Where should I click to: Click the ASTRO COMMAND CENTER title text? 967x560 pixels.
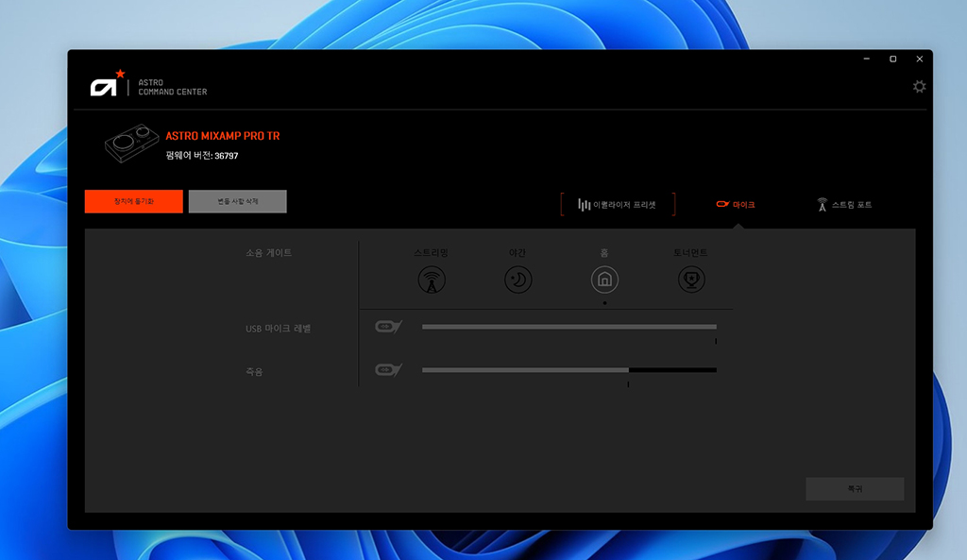pos(173,87)
